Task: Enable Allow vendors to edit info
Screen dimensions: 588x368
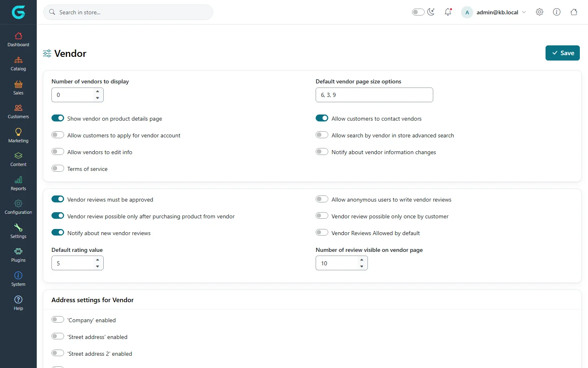Action: pyautogui.click(x=58, y=152)
